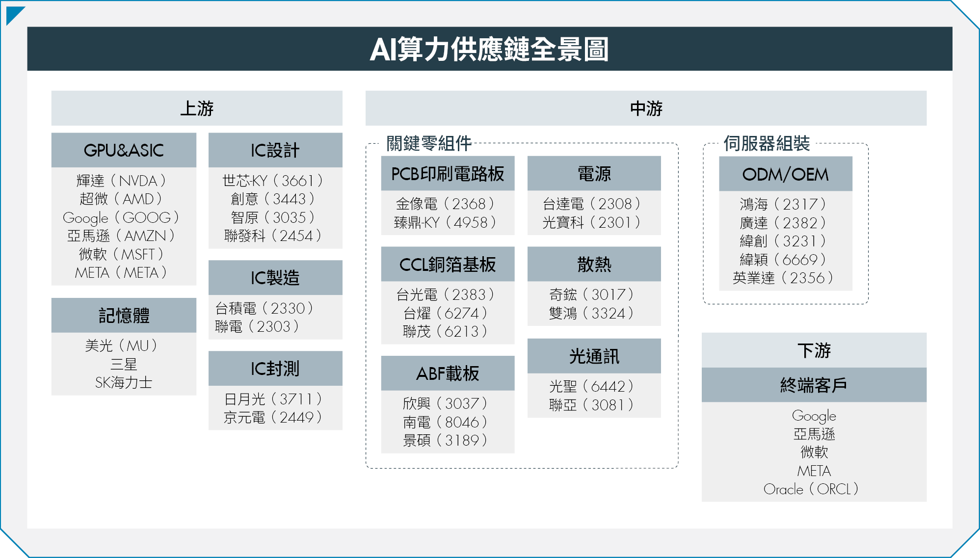Select 日月光（3711）under IC封測
This screenshot has width=980, height=558.
click(x=275, y=398)
